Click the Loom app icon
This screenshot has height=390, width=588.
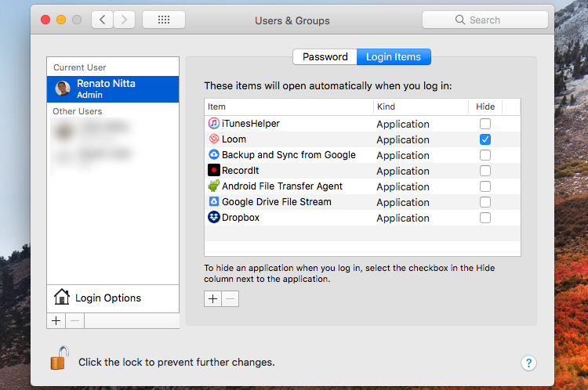(214, 139)
